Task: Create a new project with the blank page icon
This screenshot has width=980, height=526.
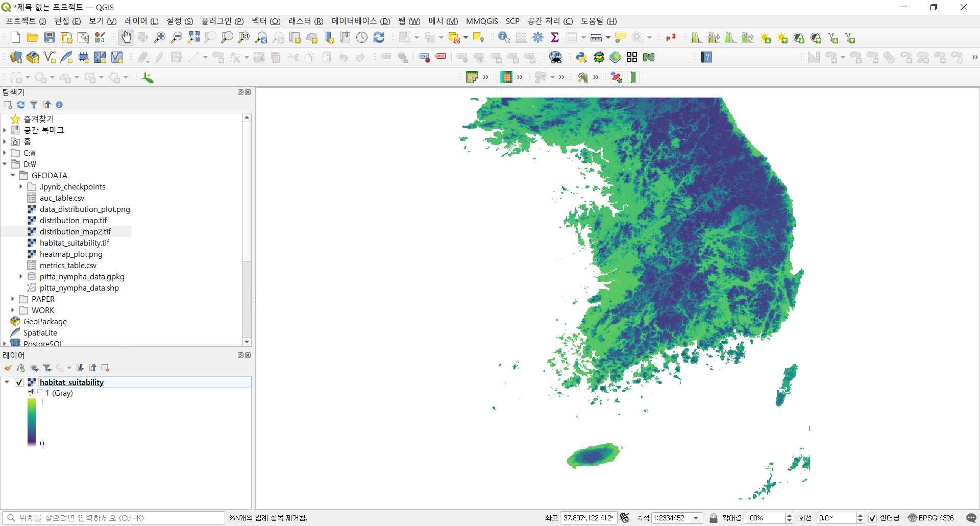Action: pos(15,37)
